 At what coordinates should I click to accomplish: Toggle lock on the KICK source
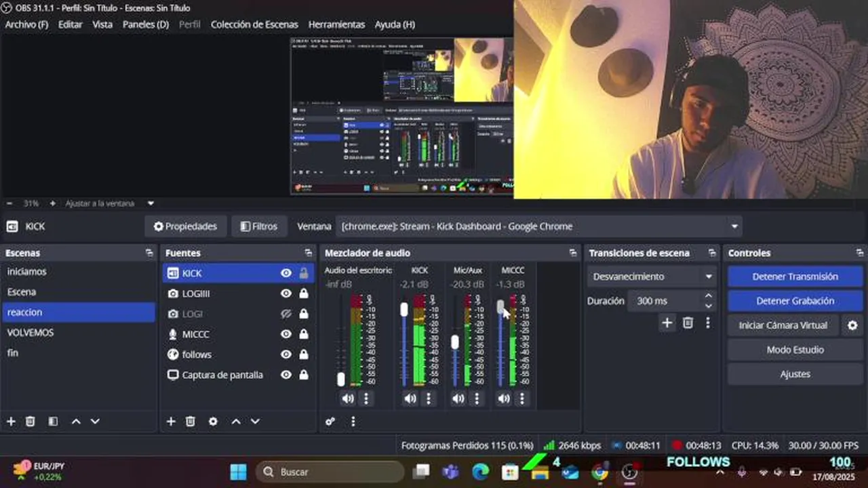coord(304,273)
